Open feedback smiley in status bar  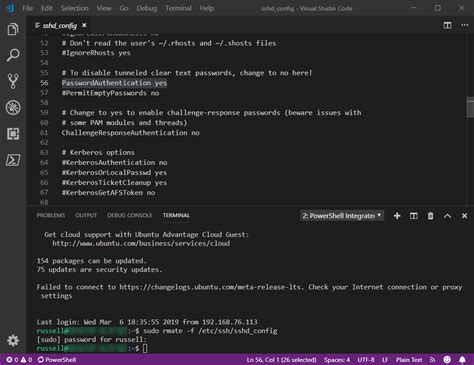[x=447, y=360]
